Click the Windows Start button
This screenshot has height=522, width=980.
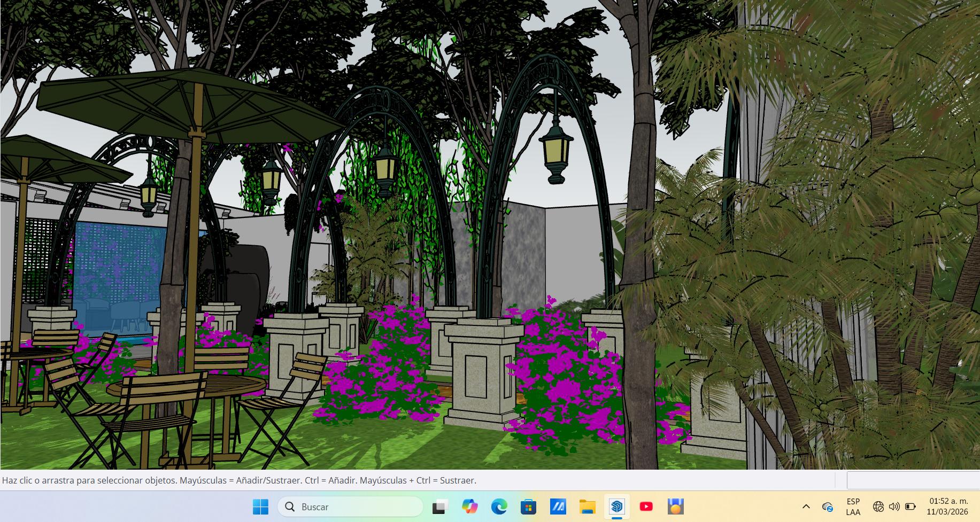[260, 507]
